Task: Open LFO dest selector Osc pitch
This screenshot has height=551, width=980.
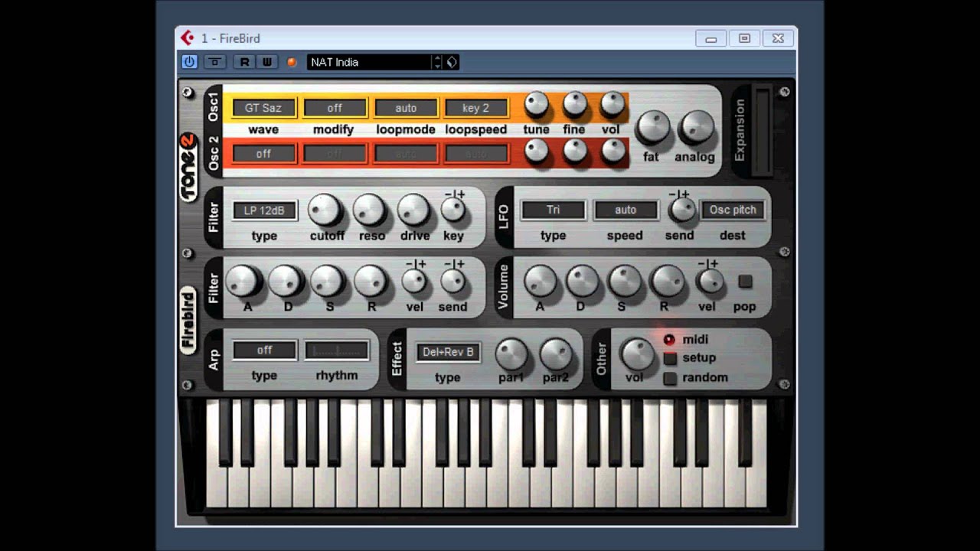Action: tap(733, 210)
